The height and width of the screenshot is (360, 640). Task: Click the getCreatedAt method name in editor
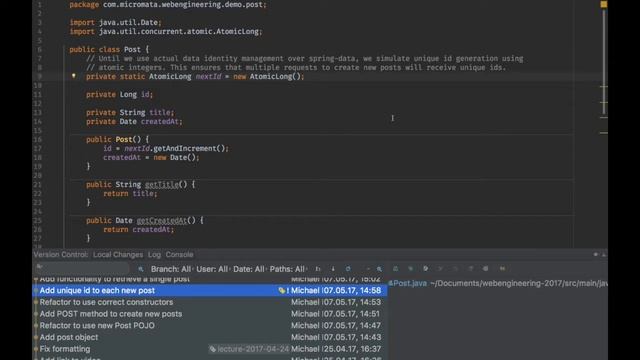(x=162, y=220)
